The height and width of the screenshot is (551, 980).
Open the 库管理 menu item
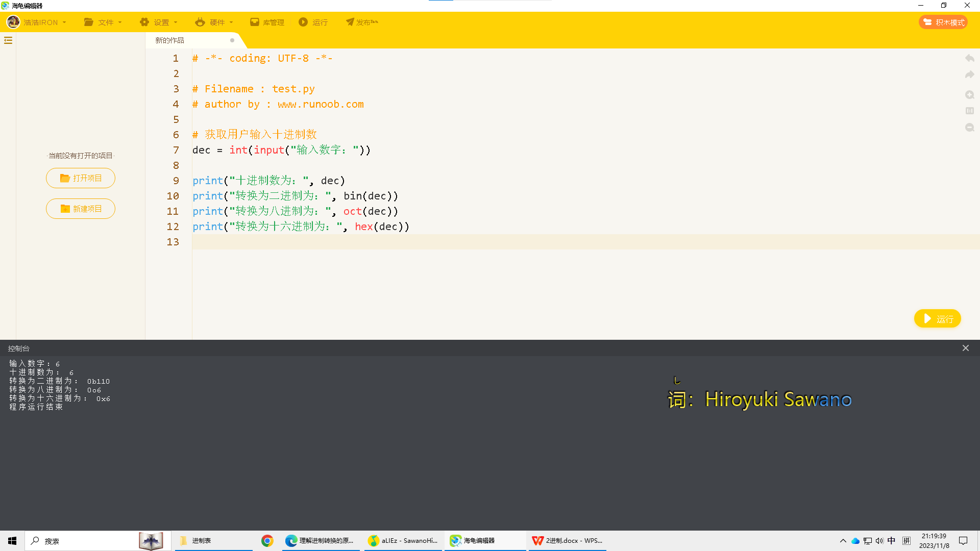click(267, 22)
